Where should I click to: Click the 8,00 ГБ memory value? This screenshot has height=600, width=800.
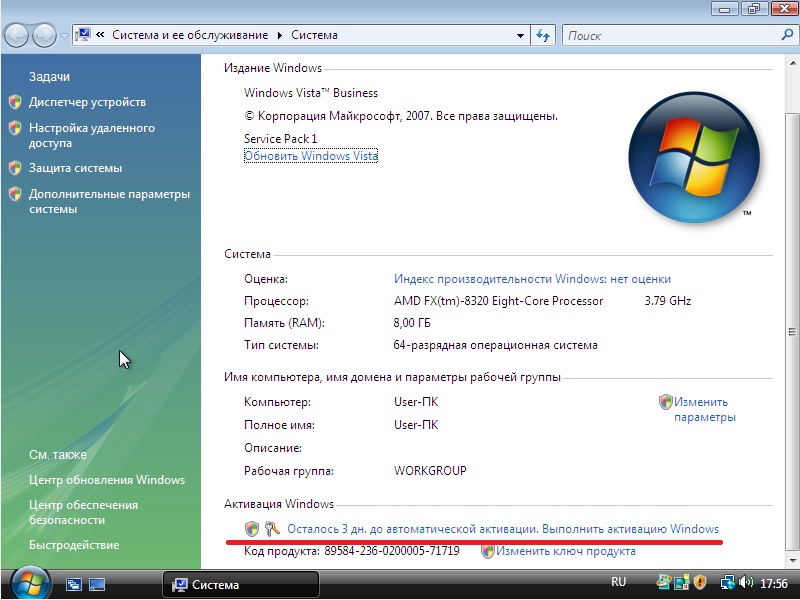coord(412,323)
